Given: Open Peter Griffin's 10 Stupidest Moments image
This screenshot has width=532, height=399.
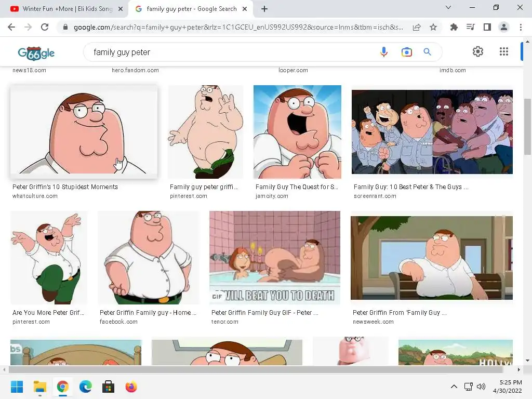Looking at the screenshot, I should (x=84, y=132).
